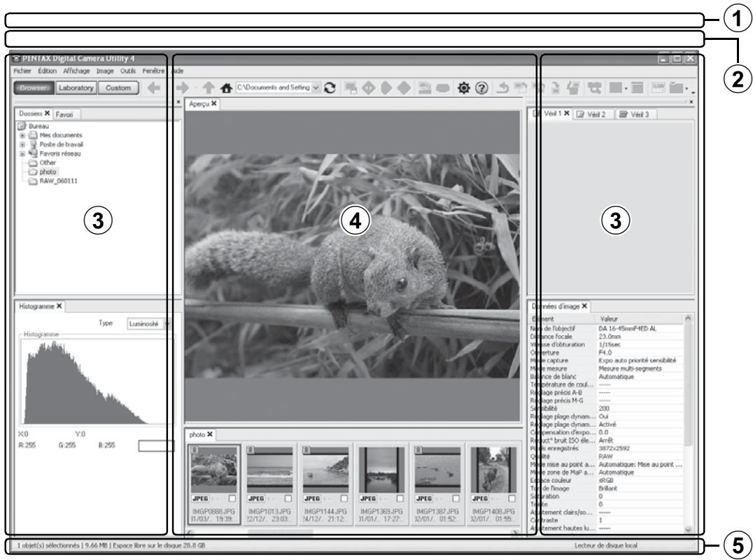Click the Back arrow in toolbar

[x=154, y=88]
